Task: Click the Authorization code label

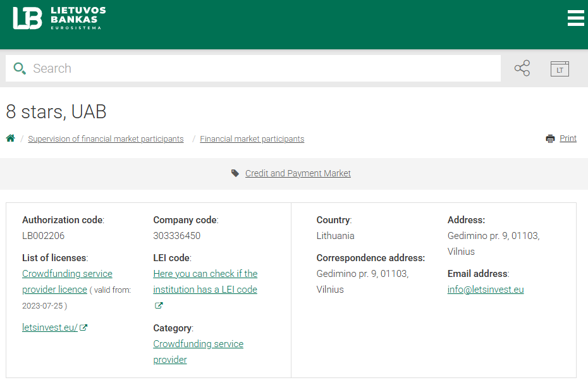Action: click(x=63, y=220)
